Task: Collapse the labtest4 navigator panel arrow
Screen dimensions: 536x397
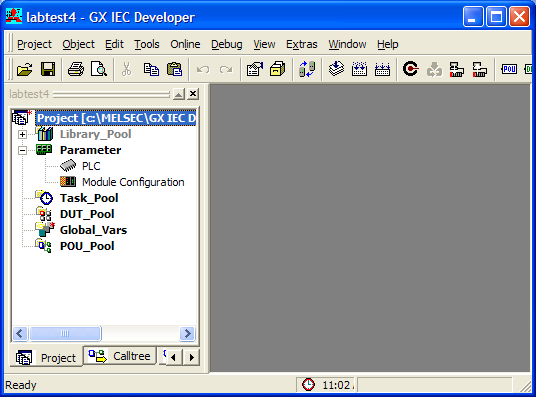Action: pos(179,94)
